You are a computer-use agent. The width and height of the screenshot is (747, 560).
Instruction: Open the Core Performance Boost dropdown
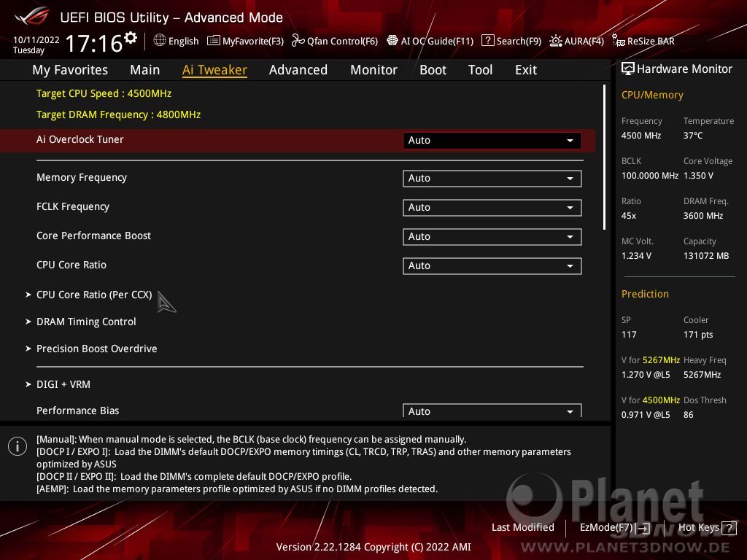(492, 237)
